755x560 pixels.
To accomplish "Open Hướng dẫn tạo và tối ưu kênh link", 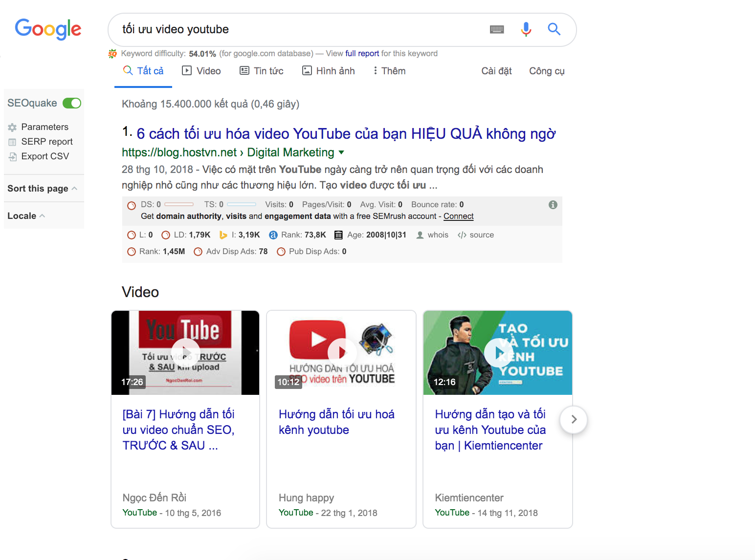I will (x=490, y=430).
